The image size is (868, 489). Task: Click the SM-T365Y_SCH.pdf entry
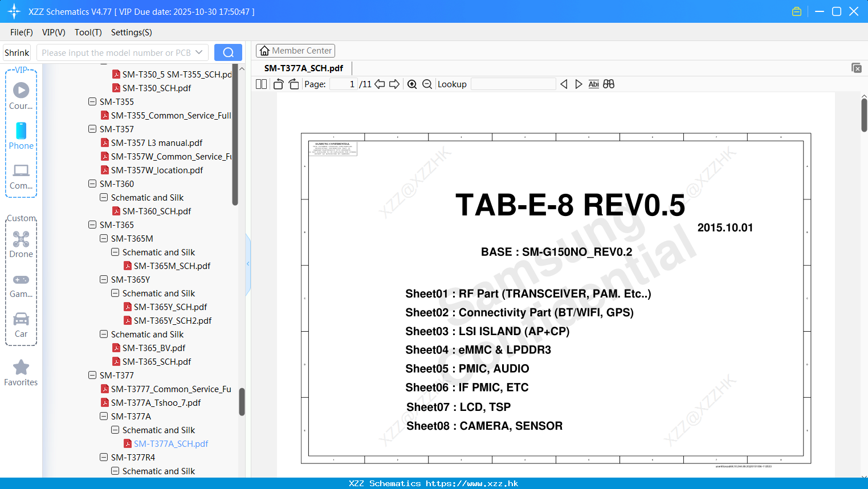tap(170, 307)
